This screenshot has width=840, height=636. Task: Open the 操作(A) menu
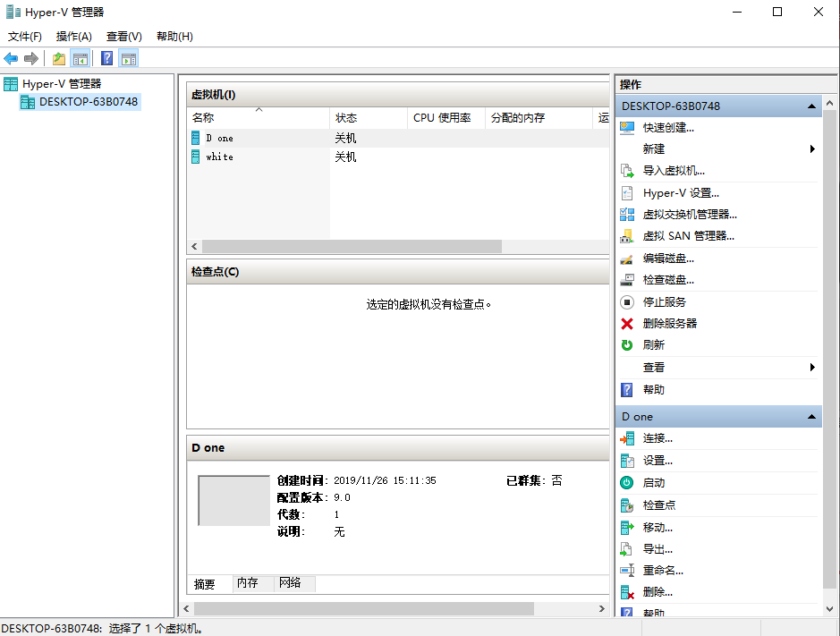click(x=74, y=37)
